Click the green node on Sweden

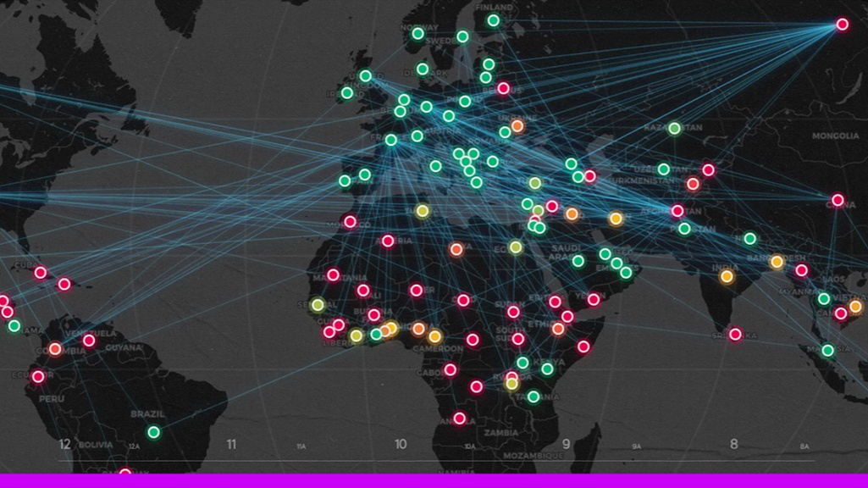click(x=462, y=36)
